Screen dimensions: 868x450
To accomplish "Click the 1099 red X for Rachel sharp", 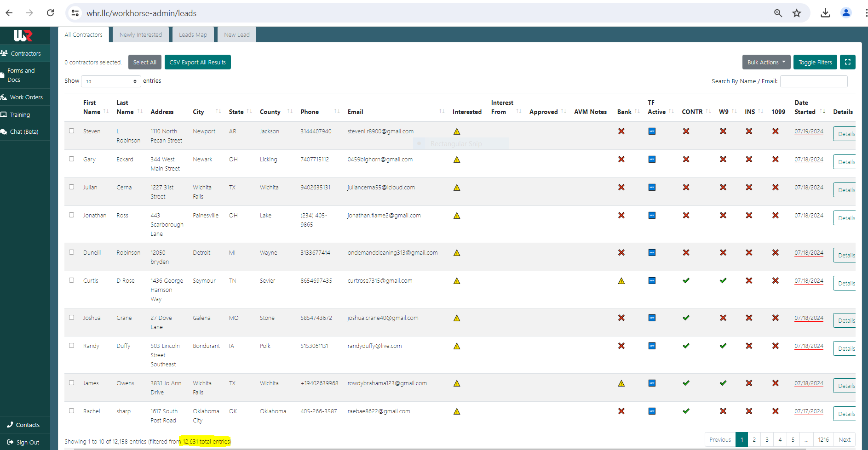I will coord(776,411).
